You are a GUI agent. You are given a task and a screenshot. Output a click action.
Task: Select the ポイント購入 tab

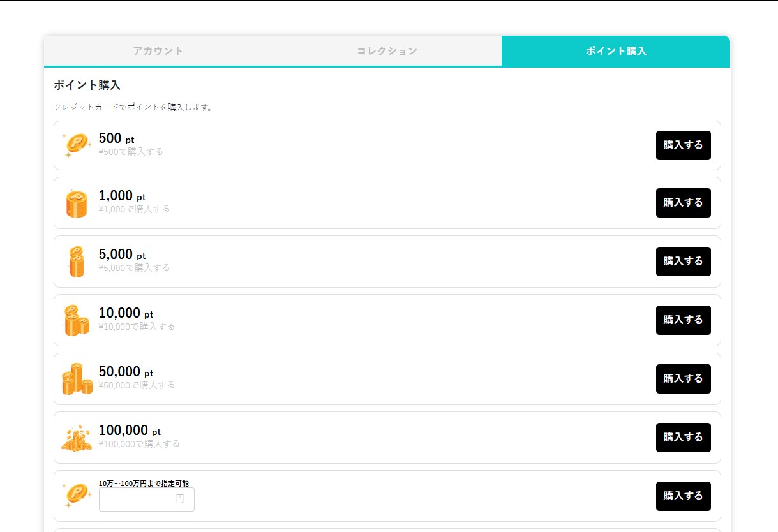click(615, 51)
